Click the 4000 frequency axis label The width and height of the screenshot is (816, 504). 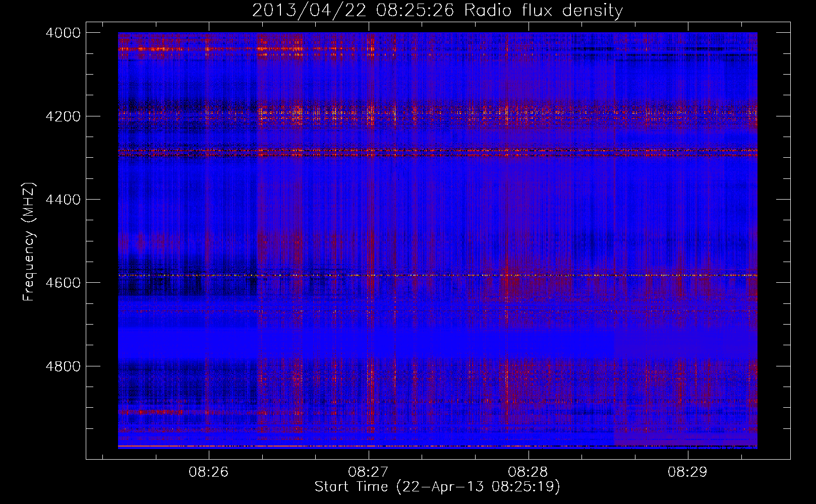point(63,33)
